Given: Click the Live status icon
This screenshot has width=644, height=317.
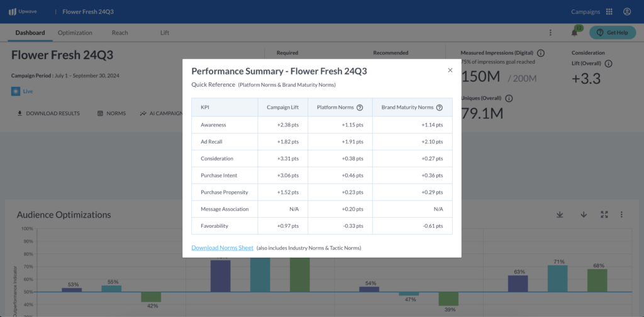Looking at the screenshot, I should click(16, 91).
